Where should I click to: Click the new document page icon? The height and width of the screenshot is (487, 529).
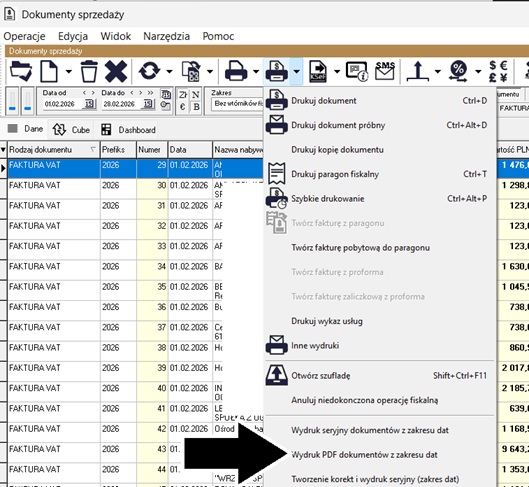point(49,71)
